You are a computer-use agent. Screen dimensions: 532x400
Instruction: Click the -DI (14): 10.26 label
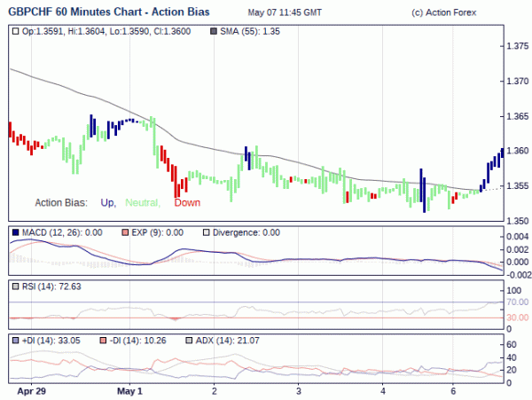point(138,341)
